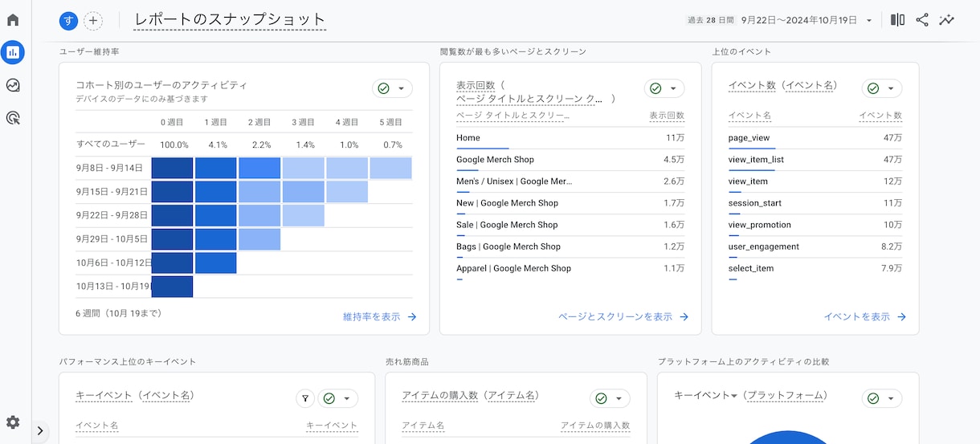The width and height of the screenshot is (980, 444).
Task: Open the pages card status dropdown
Action: click(664, 88)
